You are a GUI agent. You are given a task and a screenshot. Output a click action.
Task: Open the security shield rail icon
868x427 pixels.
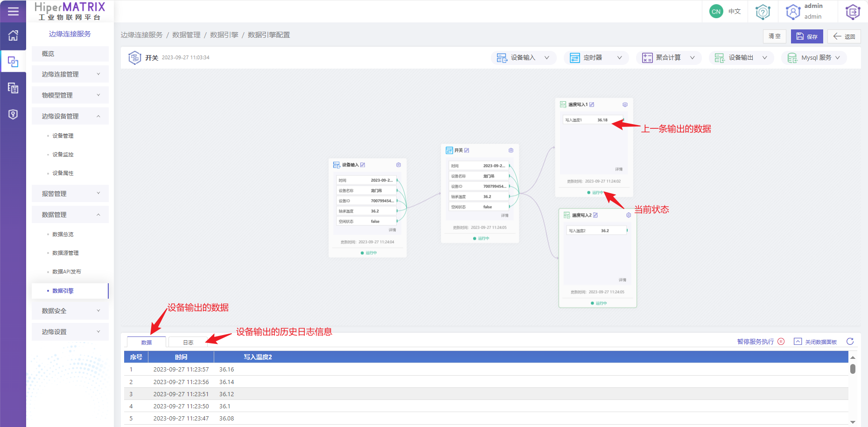click(x=13, y=114)
